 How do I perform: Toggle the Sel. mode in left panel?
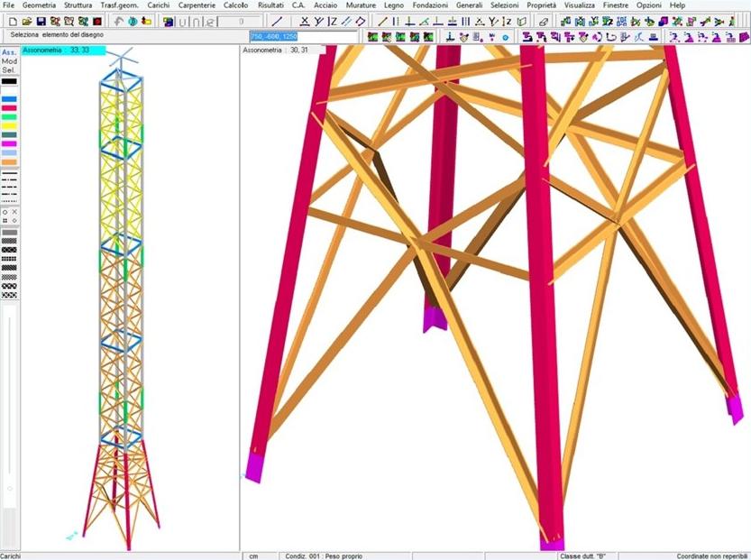coord(9,69)
